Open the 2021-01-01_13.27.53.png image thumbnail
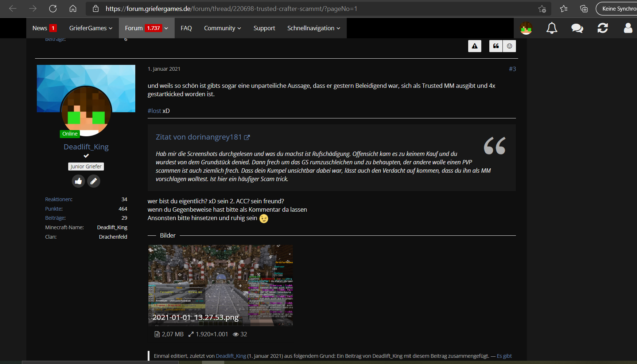Image resolution: width=637 pixels, height=364 pixels. pyautogui.click(x=220, y=285)
